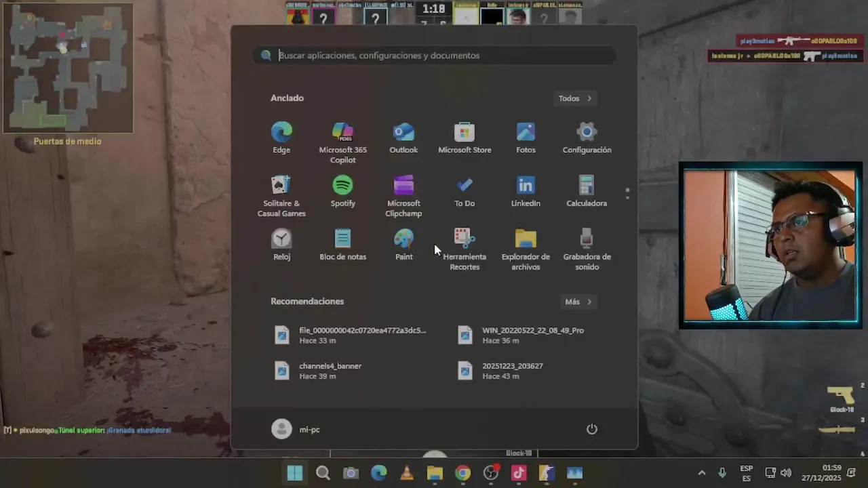The height and width of the screenshot is (488, 868).
Task: Open VLC media player from taskbar
Action: tap(407, 473)
